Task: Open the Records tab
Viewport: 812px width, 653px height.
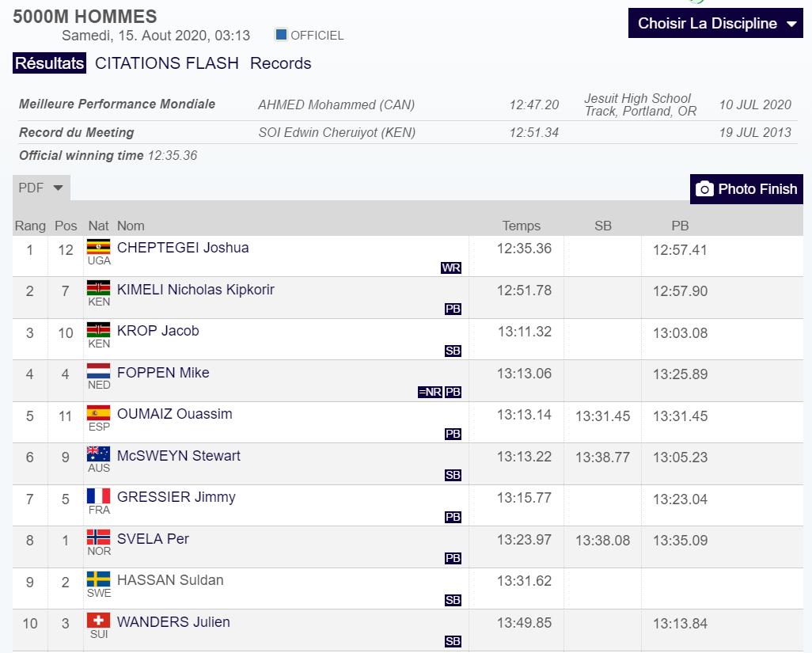Action: pyautogui.click(x=281, y=63)
